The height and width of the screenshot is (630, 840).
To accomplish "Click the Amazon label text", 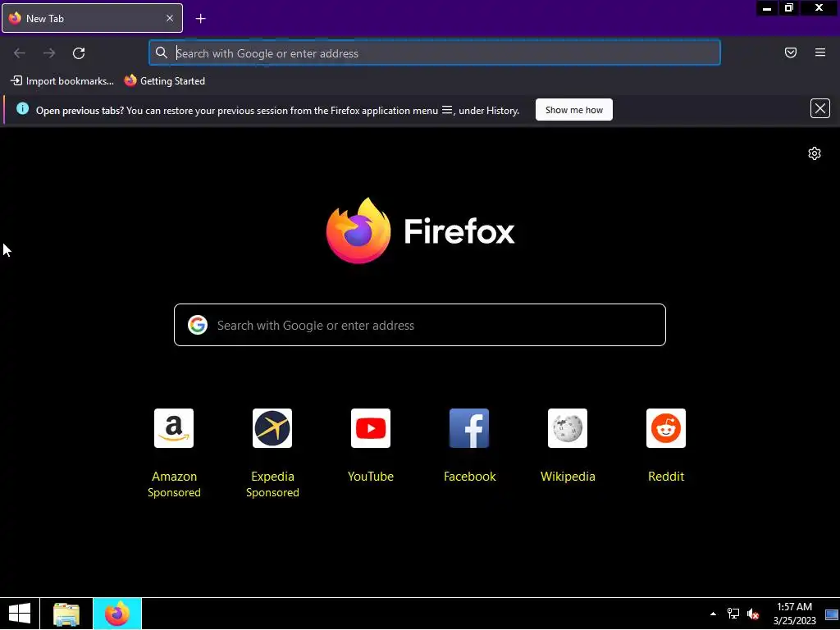I will tap(174, 477).
